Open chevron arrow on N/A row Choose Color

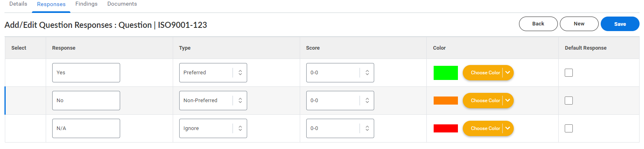click(508, 128)
